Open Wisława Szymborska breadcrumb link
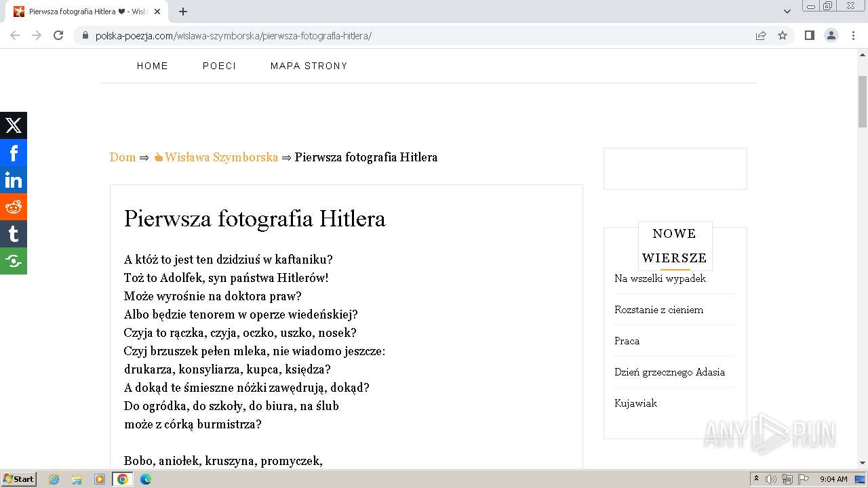868x488 pixels. pyautogui.click(x=216, y=157)
